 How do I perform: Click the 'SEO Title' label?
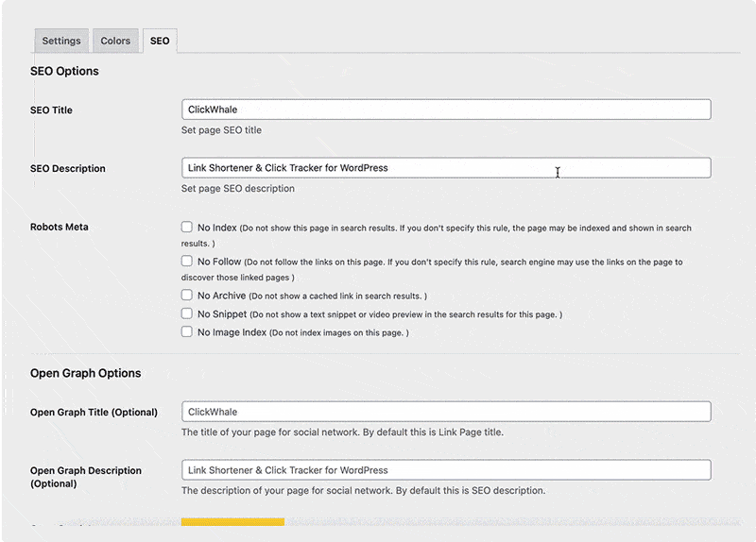click(x=51, y=110)
